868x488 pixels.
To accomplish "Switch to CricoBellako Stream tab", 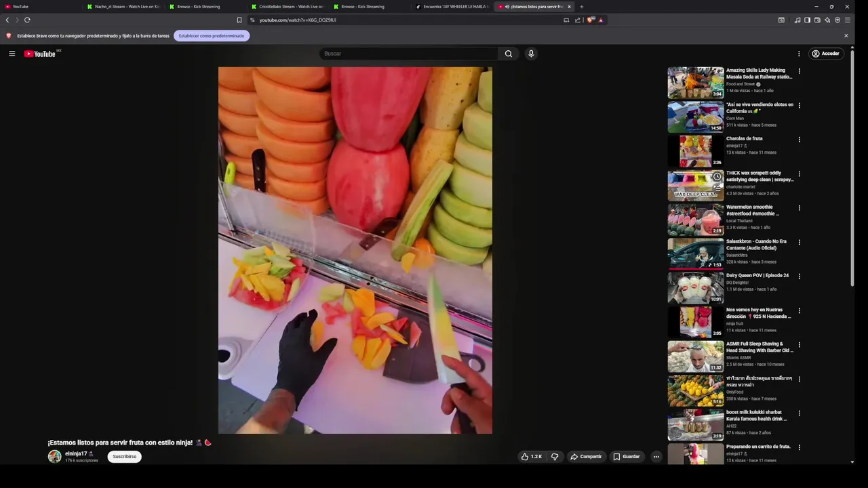I will point(288,7).
